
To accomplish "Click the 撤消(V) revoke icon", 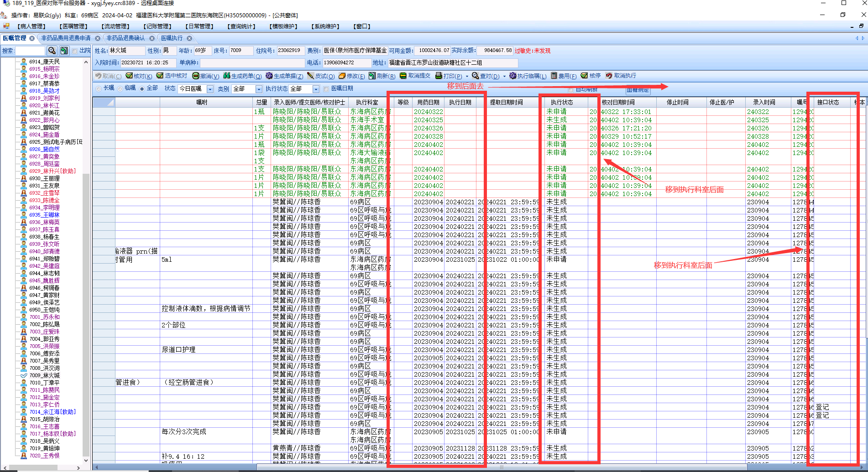I will click(x=196, y=76).
